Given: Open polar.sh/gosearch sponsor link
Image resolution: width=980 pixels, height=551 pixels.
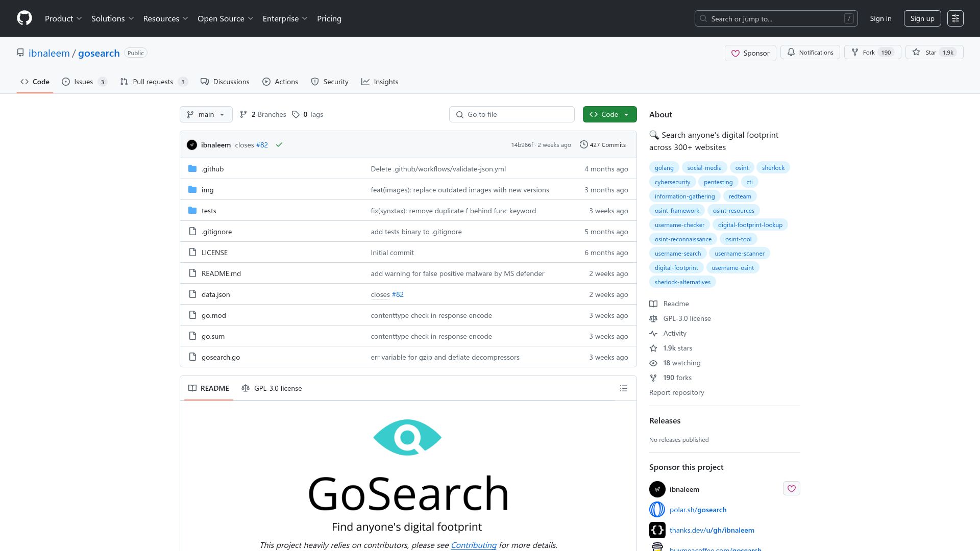Looking at the screenshot, I should [x=698, y=510].
